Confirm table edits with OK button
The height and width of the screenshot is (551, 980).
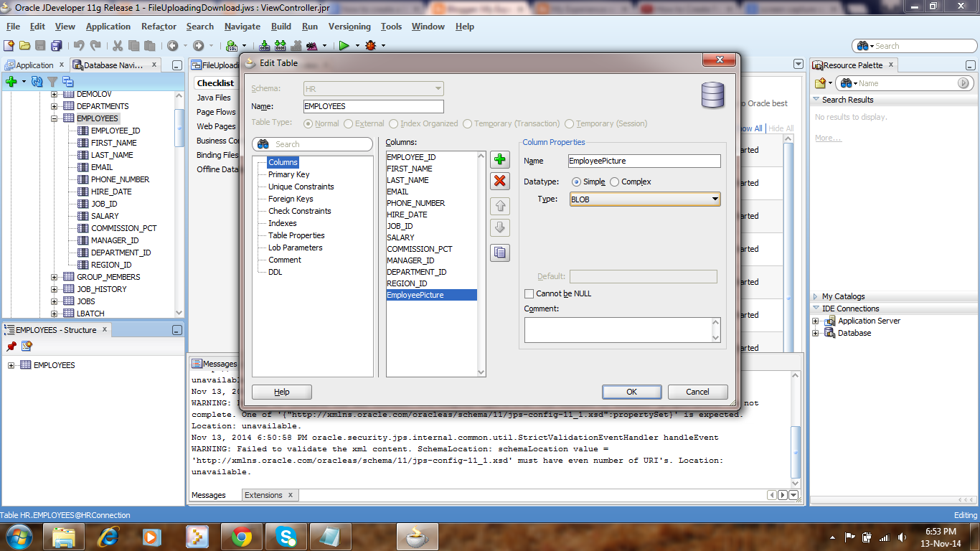tap(631, 392)
